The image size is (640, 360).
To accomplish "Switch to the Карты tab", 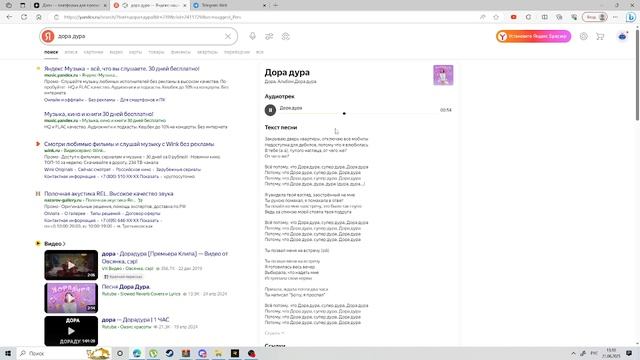I will point(135,52).
